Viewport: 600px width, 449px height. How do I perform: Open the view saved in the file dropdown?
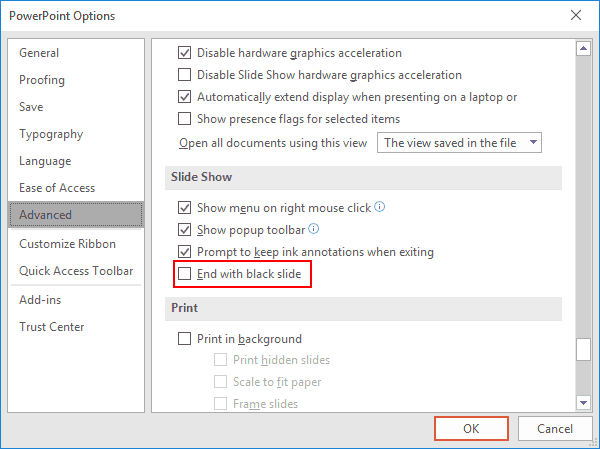(x=459, y=143)
